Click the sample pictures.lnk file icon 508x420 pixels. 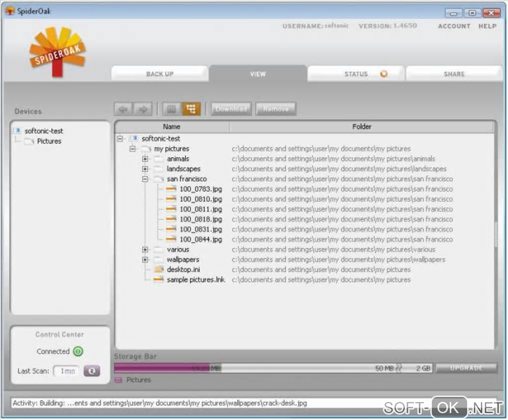(159, 280)
